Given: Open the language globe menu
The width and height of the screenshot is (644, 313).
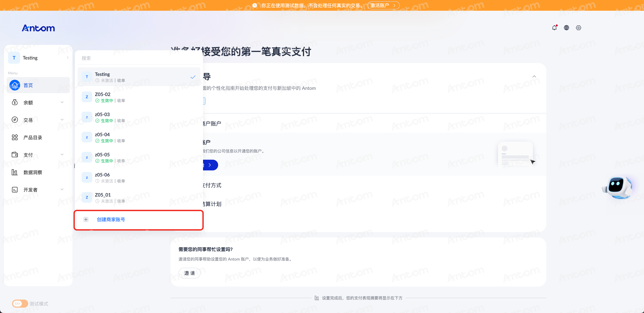Looking at the screenshot, I should click(x=566, y=28).
